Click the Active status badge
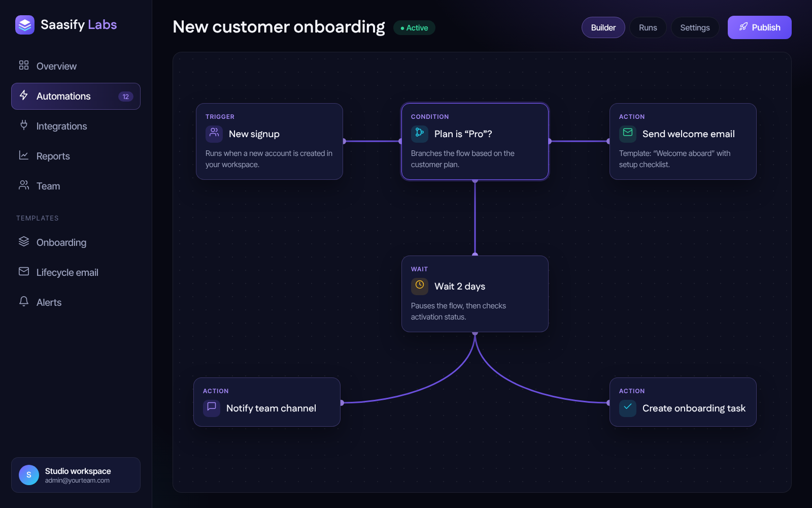Image resolution: width=812 pixels, height=508 pixels. pos(414,28)
